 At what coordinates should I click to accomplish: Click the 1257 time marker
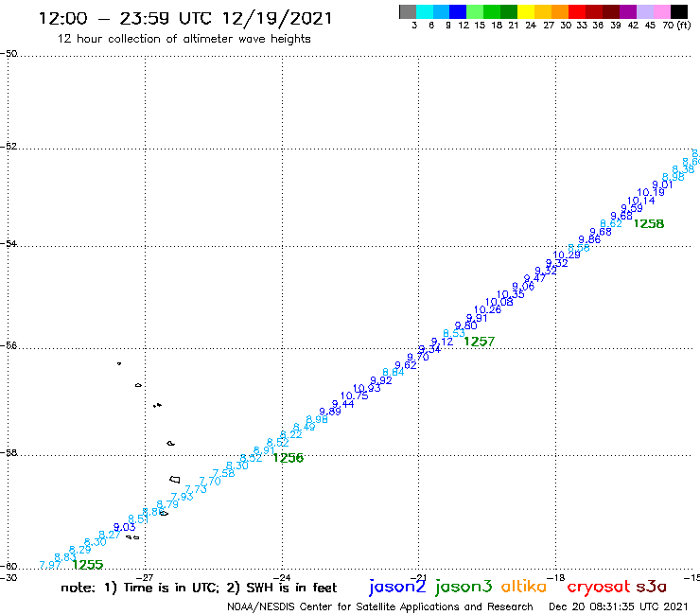[x=479, y=342]
